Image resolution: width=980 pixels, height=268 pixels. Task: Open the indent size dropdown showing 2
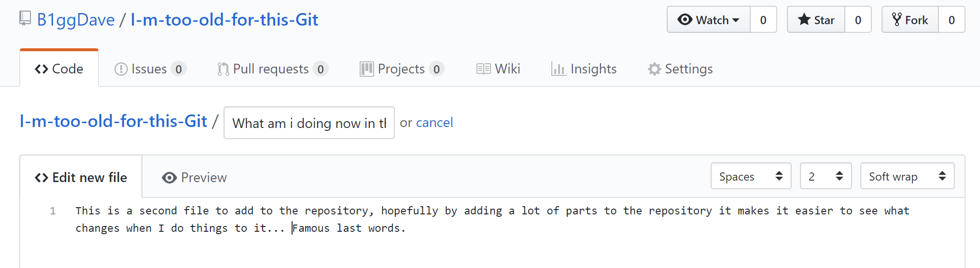coord(826,176)
